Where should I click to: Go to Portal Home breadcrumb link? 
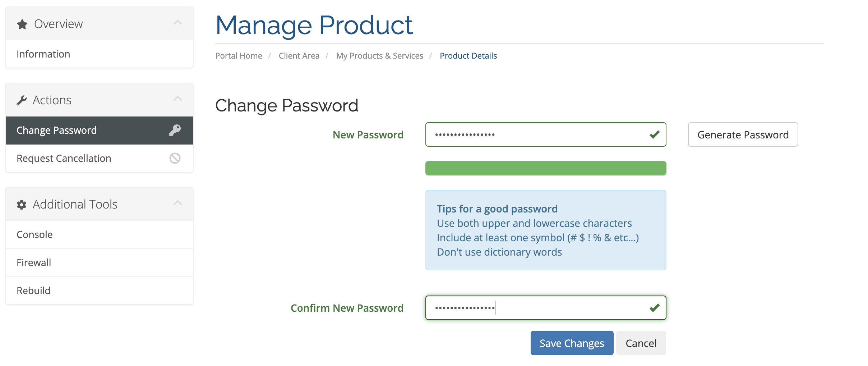click(239, 56)
